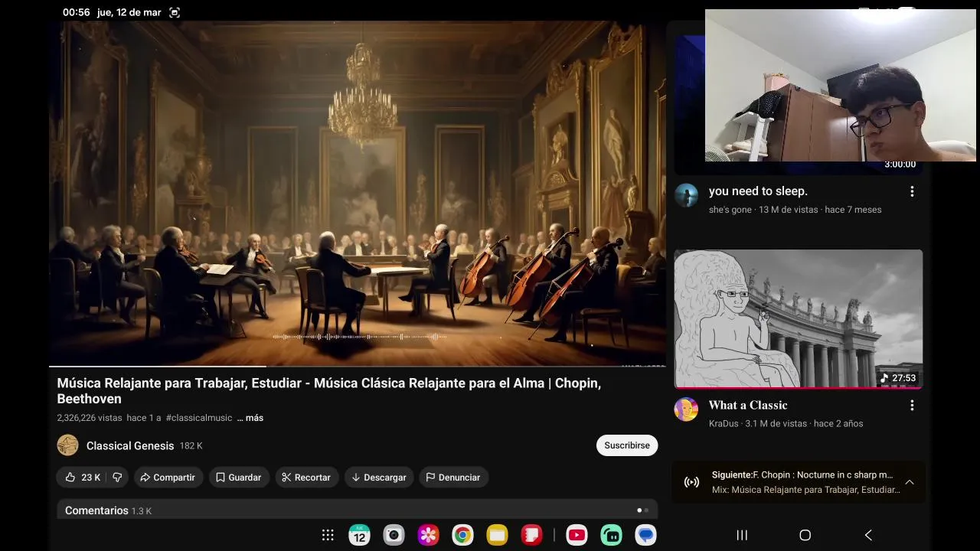The image size is (980, 551).
Task: Tap the Android back navigation arrow
Action: [868, 535]
